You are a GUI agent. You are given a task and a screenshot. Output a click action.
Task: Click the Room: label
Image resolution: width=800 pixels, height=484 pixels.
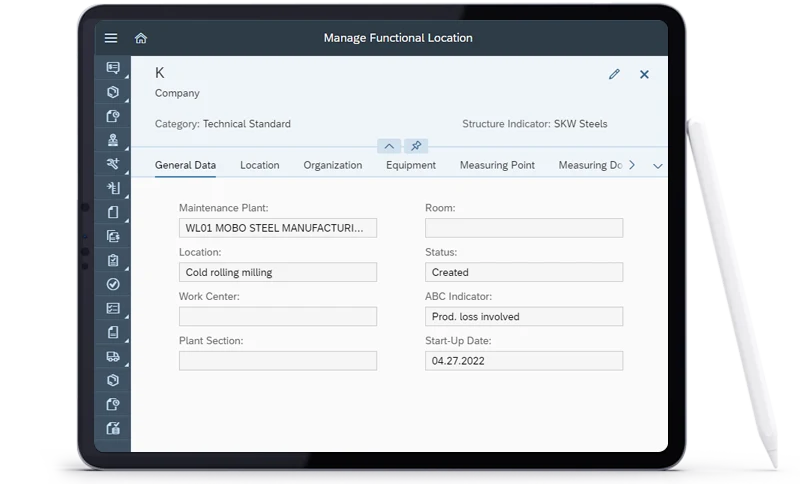point(440,208)
